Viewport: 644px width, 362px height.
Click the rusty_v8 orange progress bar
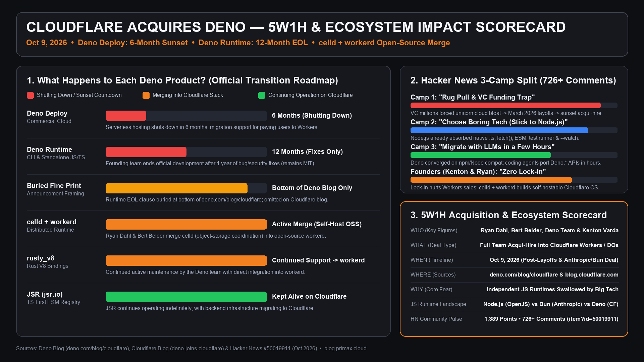186,260
